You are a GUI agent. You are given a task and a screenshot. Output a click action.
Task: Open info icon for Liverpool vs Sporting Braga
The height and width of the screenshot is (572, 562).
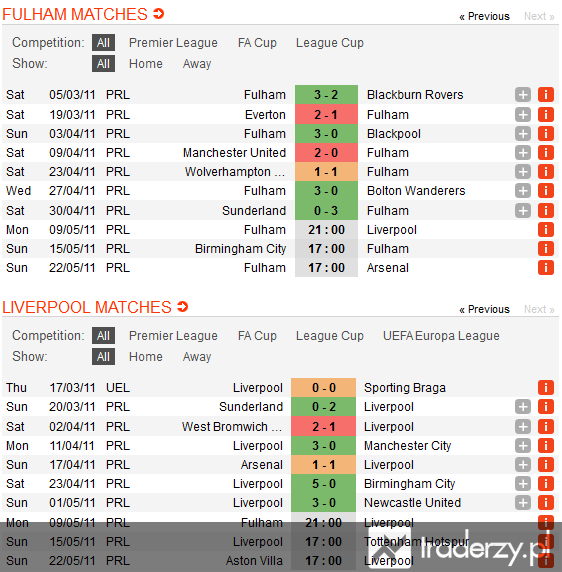click(546, 387)
